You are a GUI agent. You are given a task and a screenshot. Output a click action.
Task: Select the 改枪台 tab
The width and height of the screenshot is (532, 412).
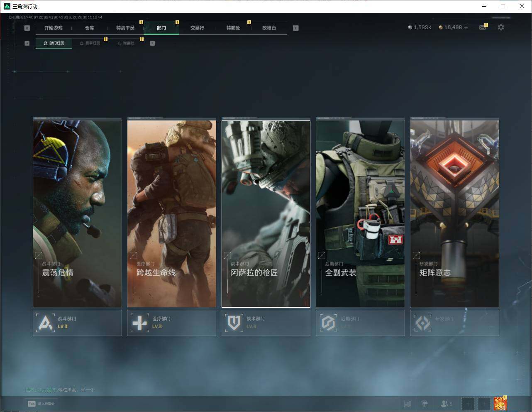click(269, 28)
